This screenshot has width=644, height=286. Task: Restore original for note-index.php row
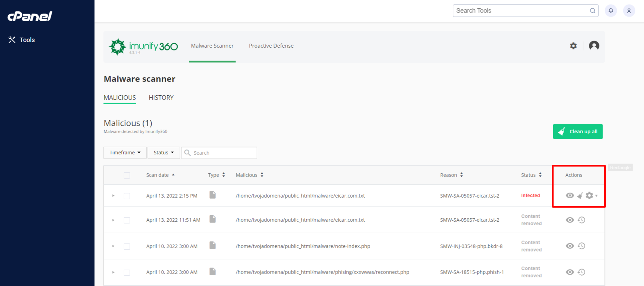click(x=581, y=246)
